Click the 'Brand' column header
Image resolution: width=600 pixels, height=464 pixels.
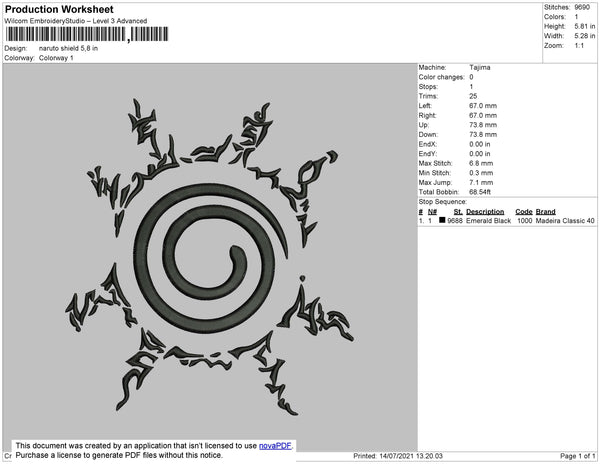[546, 212]
